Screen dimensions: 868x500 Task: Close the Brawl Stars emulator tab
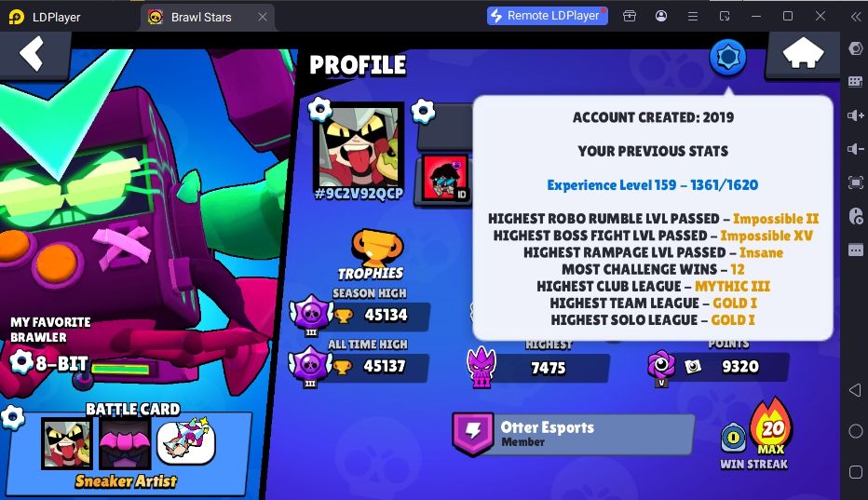[263, 17]
